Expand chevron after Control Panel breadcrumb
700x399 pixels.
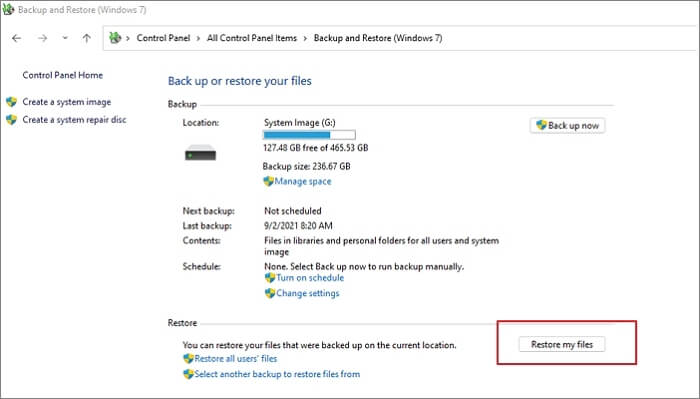[x=198, y=38]
